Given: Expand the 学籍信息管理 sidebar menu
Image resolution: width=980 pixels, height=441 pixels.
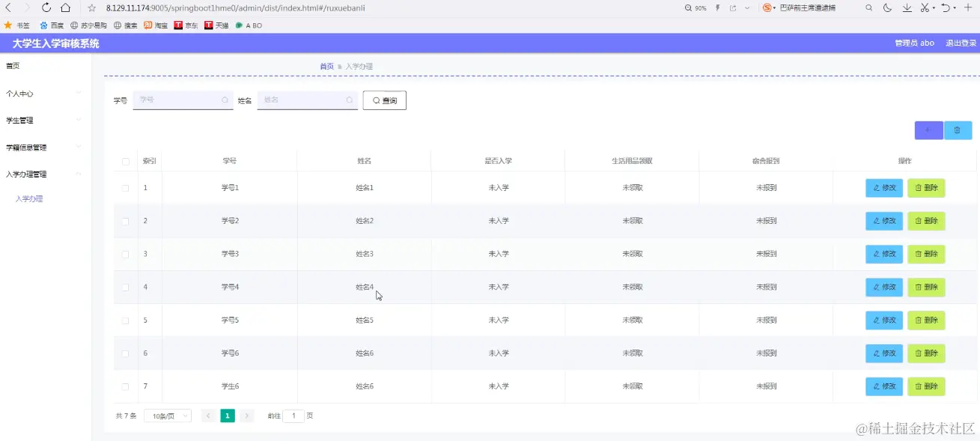Looking at the screenshot, I should pos(46,147).
